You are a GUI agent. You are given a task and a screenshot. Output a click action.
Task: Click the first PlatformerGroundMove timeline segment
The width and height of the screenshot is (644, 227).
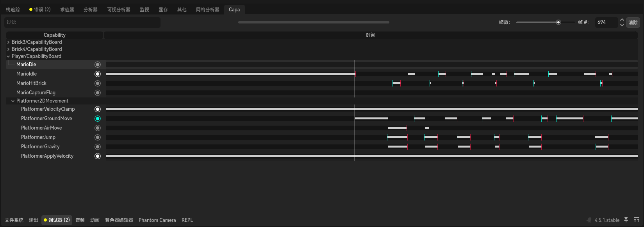tap(371, 119)
